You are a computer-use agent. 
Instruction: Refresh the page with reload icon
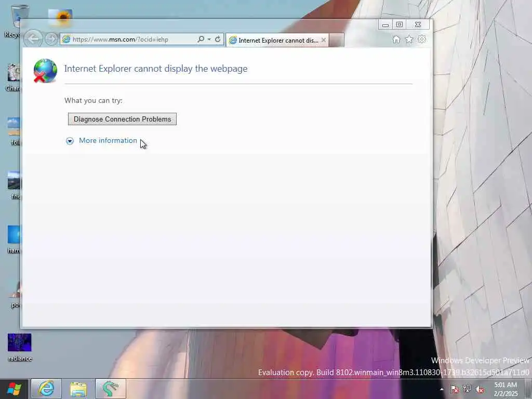click(218, 39)
